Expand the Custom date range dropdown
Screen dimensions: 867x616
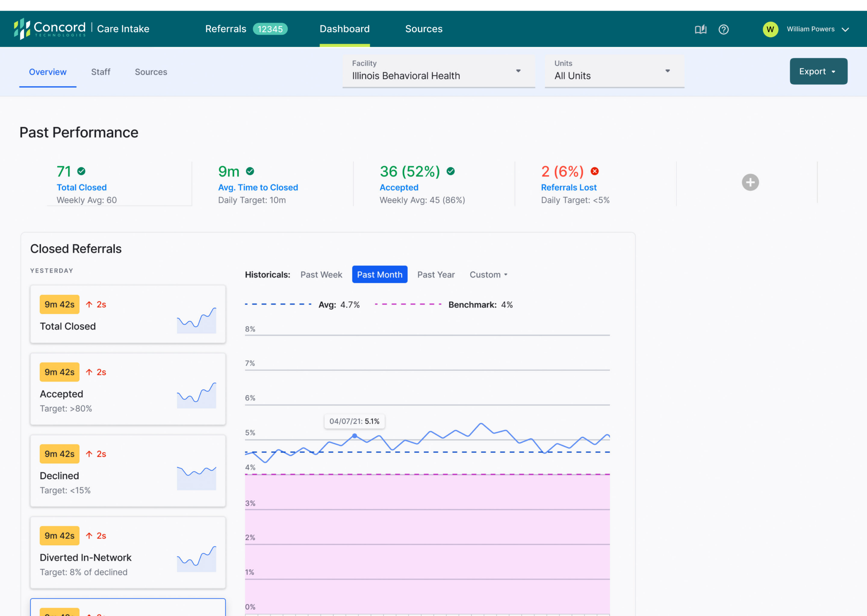click(488, 275)
